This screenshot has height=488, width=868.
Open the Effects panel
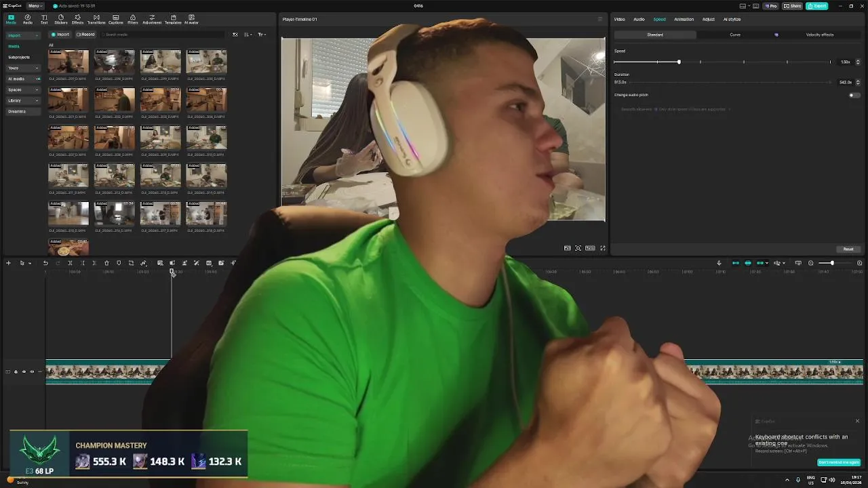click(x=77, y=19)
